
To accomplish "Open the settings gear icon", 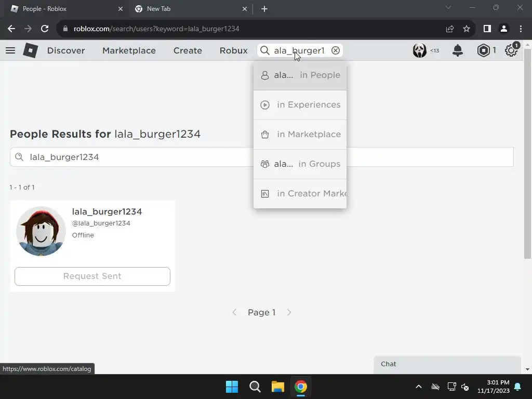I will pos(511,50).
